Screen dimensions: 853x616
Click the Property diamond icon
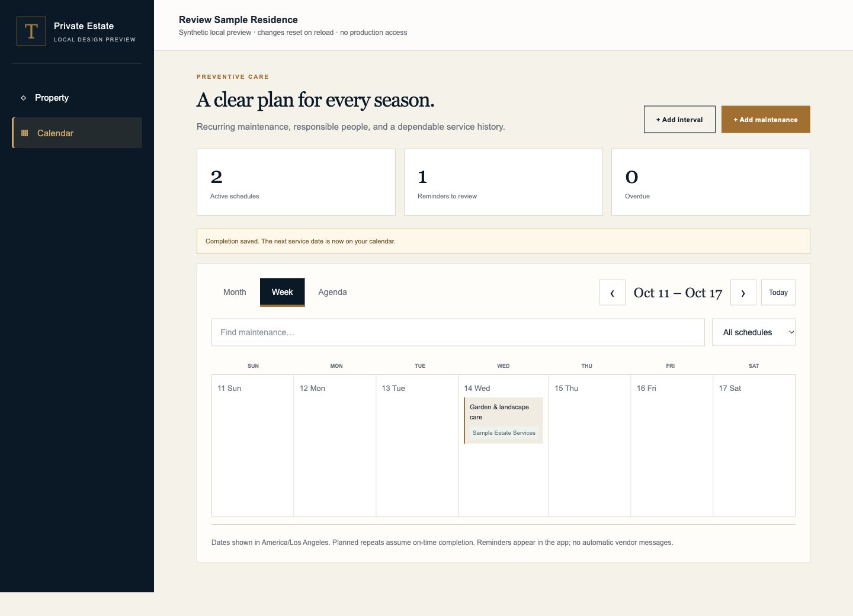click(24, 98)
